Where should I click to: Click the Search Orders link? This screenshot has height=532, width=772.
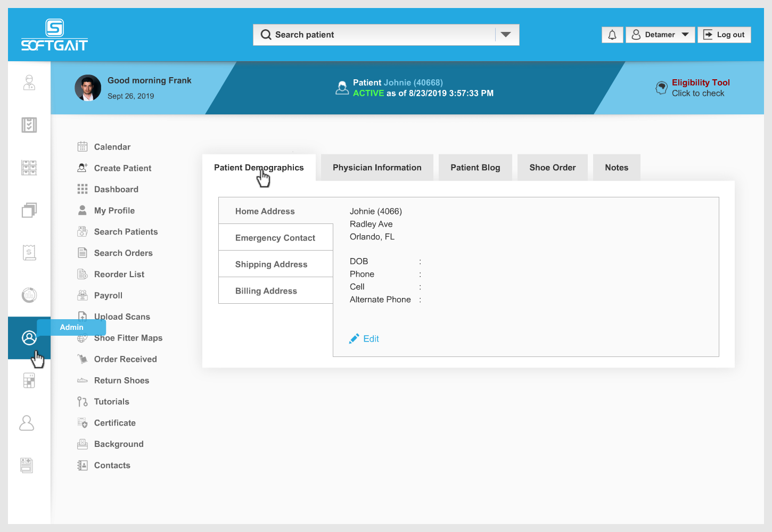point(123,253)
